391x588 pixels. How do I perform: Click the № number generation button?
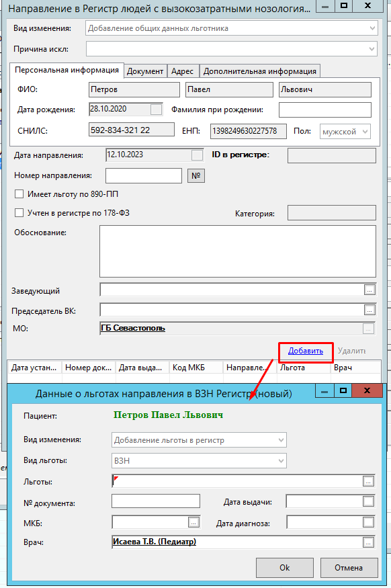pyautogui.click(x=196, y=175)
